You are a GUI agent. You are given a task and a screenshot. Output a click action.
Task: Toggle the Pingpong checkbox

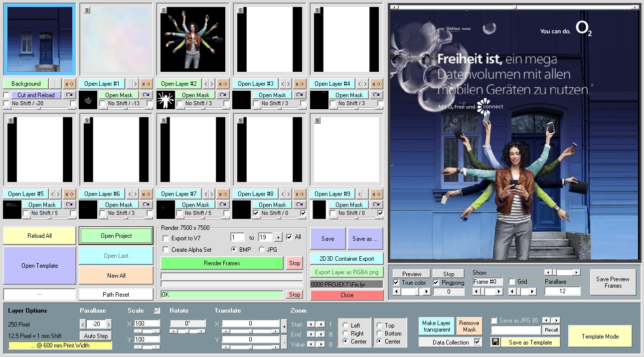tap(436, 282)
